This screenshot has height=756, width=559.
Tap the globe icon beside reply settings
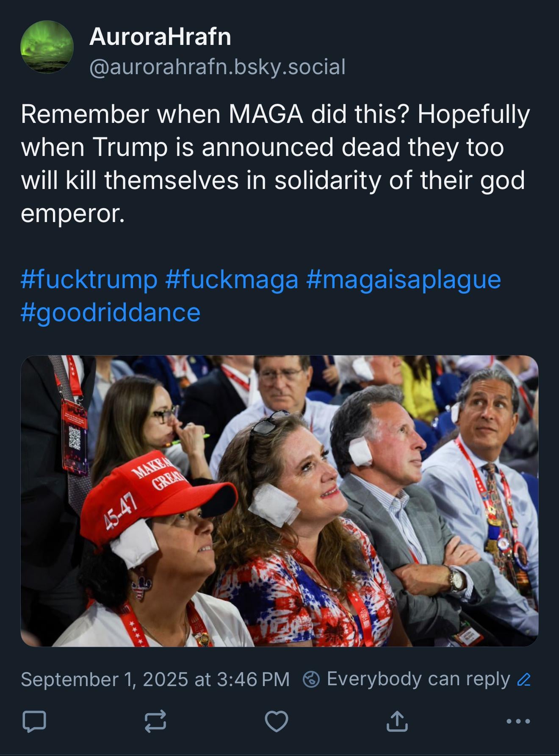pyautogui.click(x=311, y=680)
